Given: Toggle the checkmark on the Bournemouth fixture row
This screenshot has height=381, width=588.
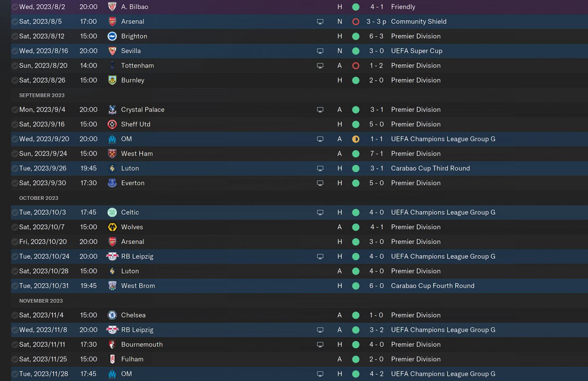Looking at the screenshot, I should pyautogui.click(x=15, y=345).
